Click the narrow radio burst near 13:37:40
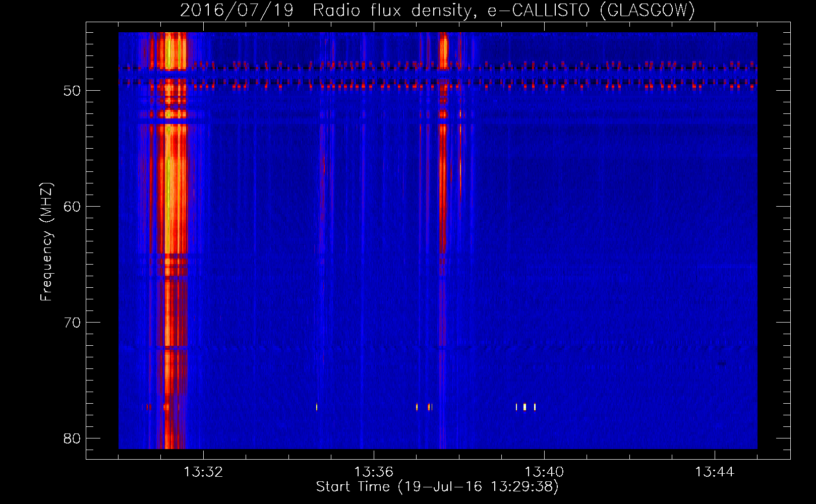This screenshot has height=504, width=816. [x=443, y=240]
